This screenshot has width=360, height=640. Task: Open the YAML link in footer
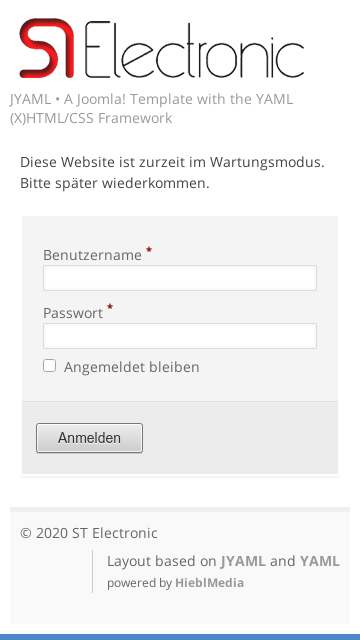[x=320, y=561]
